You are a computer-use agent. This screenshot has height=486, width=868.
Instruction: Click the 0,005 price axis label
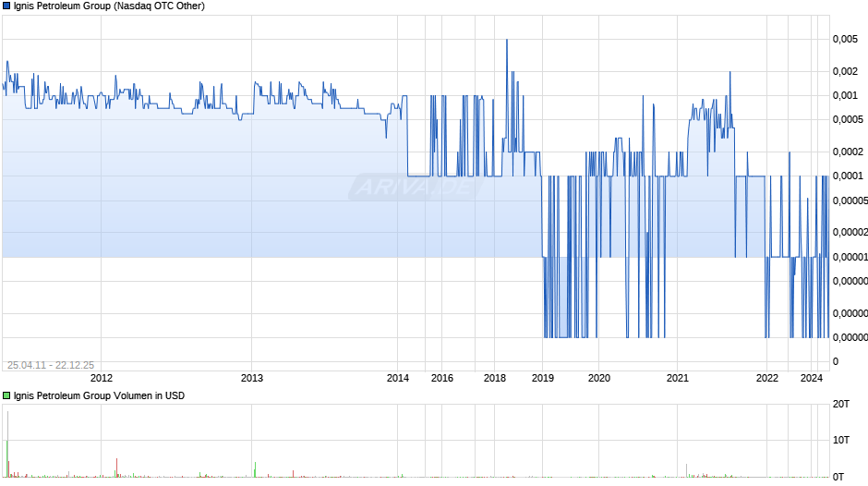coord(845,40)
